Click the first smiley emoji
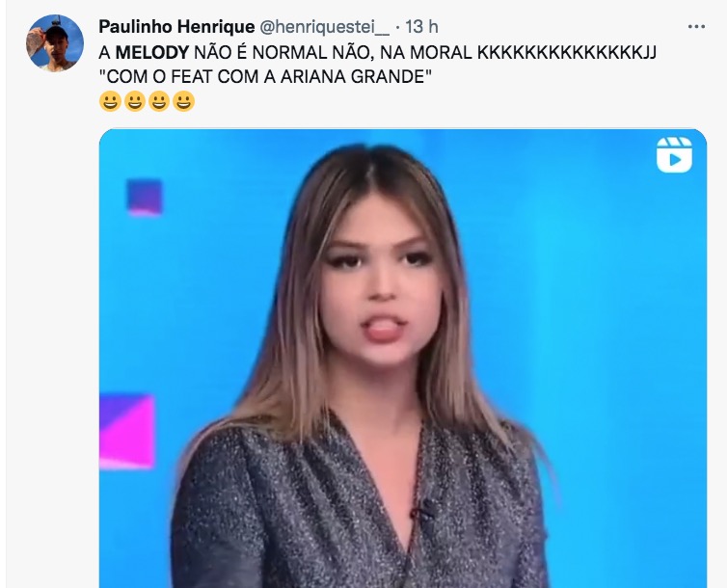The width and height of the screenshot is (728, 588). point(110,101)
